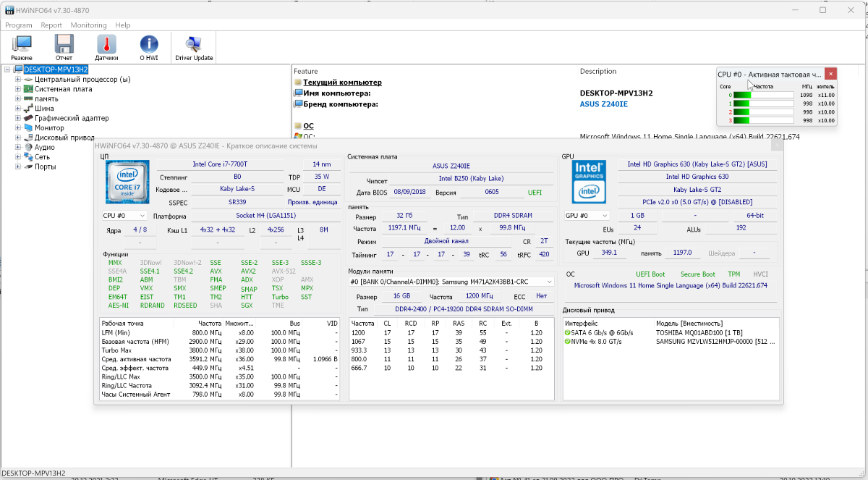
Task: Click the Intel Graphics logo image
Action: (589, 181)
